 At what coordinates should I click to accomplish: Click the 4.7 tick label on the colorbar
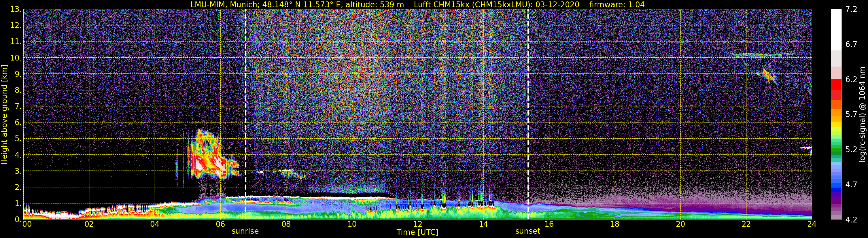[851, 185]
